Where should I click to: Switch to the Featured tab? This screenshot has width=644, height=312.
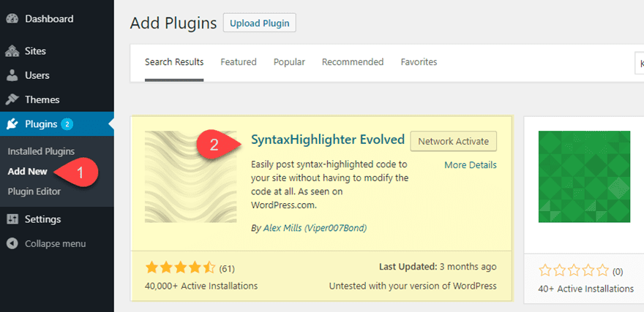[239, 62]
